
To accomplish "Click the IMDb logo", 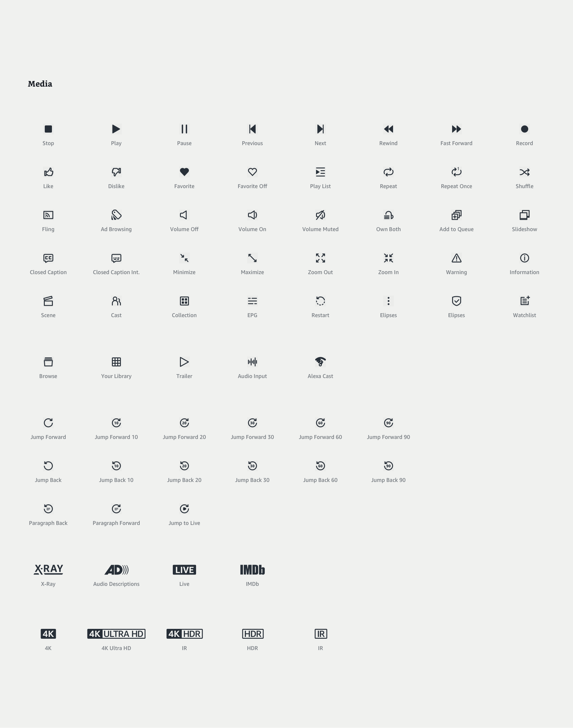I will (x=252, y=569).
